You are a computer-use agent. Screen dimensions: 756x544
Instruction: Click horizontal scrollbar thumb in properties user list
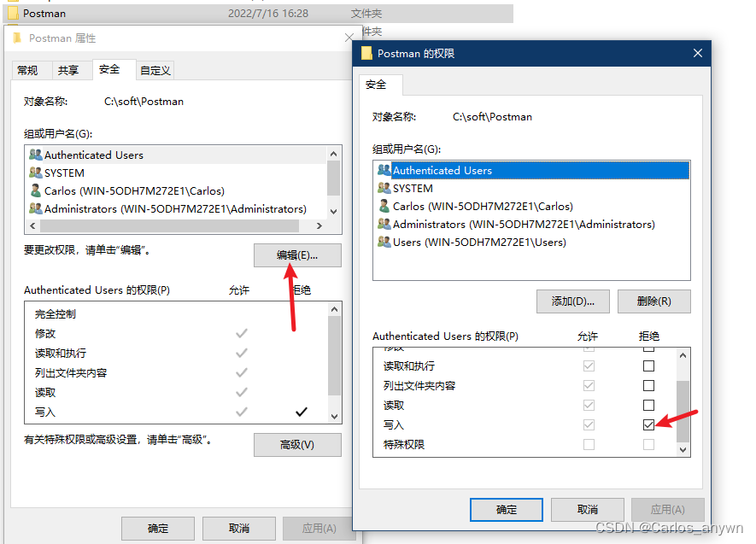[x=170, y=225]
